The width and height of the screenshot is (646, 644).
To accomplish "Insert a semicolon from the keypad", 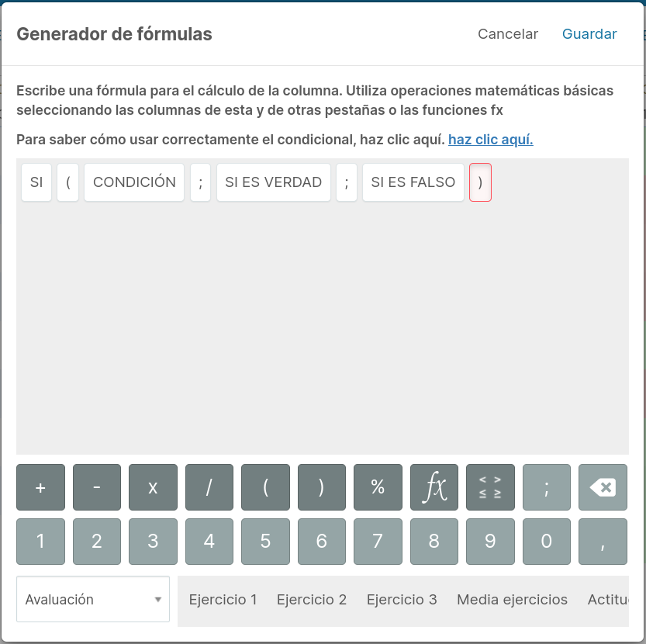I will point(547,487).
